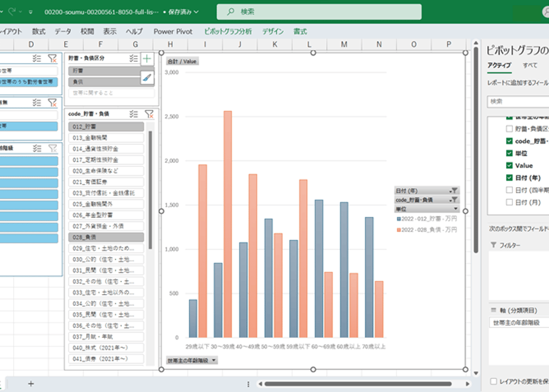Viewport: 549px width, 392px height.
Task: Click the right arrow of horizontal scrollbar
Action: (468, 384)
